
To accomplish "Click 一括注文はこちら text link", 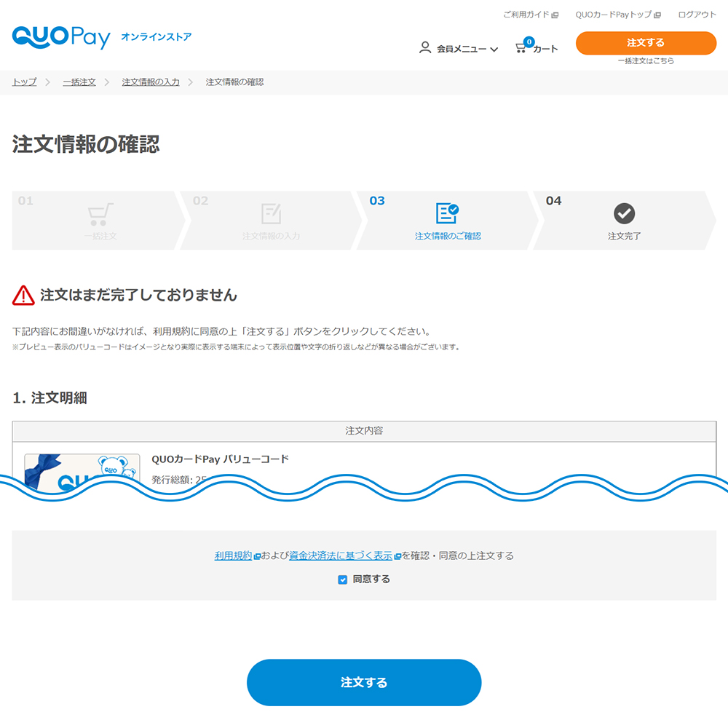I will tap(646, 61).
